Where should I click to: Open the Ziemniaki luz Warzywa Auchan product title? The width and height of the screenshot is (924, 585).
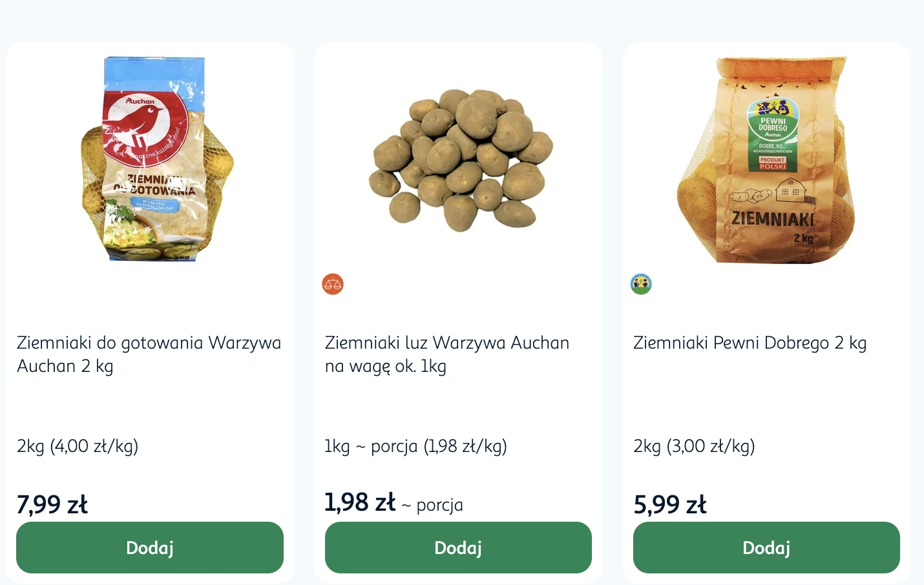coord(446,354)
